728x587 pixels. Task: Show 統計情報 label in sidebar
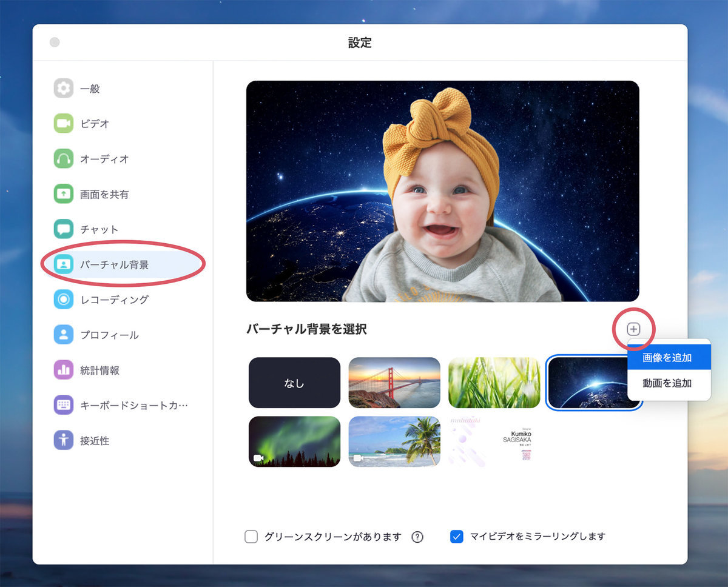point(99,370)
